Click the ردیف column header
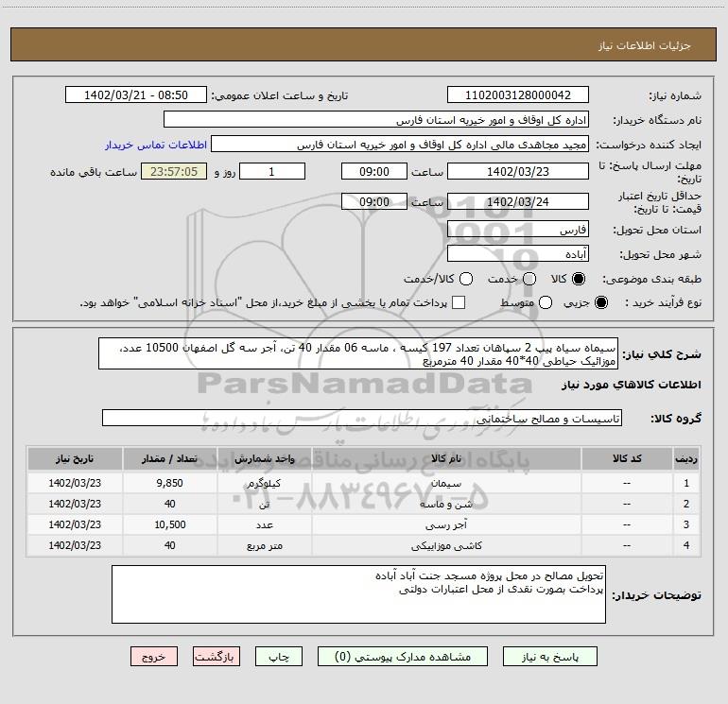The image size is (728, 704). 686,458
